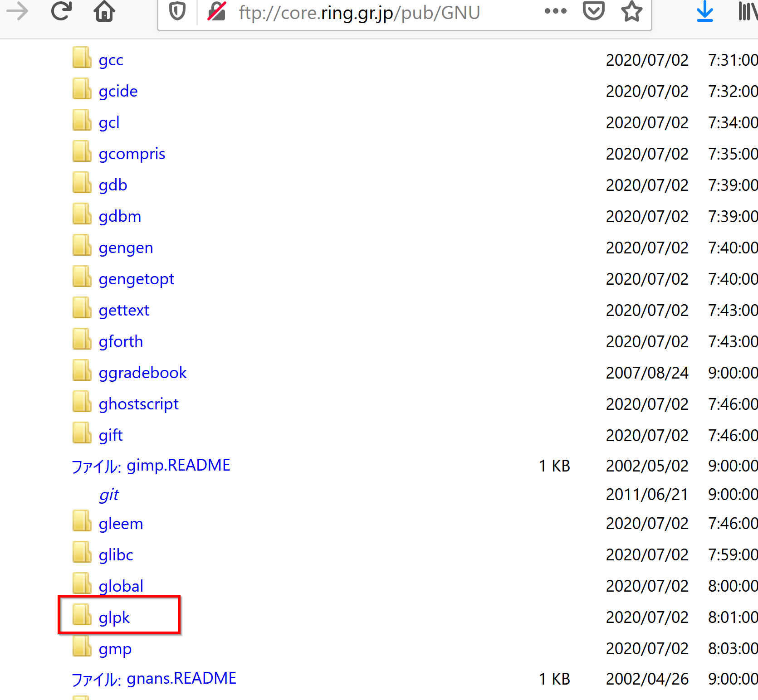This screenshot has width=758, height=700.
Task: Click the folder icon beside gcc
Action: (x=82, y=58)
